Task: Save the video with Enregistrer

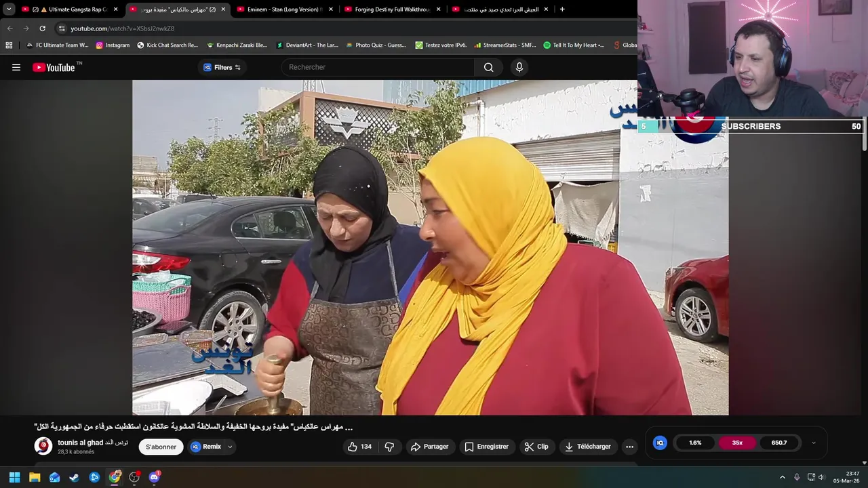Action: pos(486,447)
